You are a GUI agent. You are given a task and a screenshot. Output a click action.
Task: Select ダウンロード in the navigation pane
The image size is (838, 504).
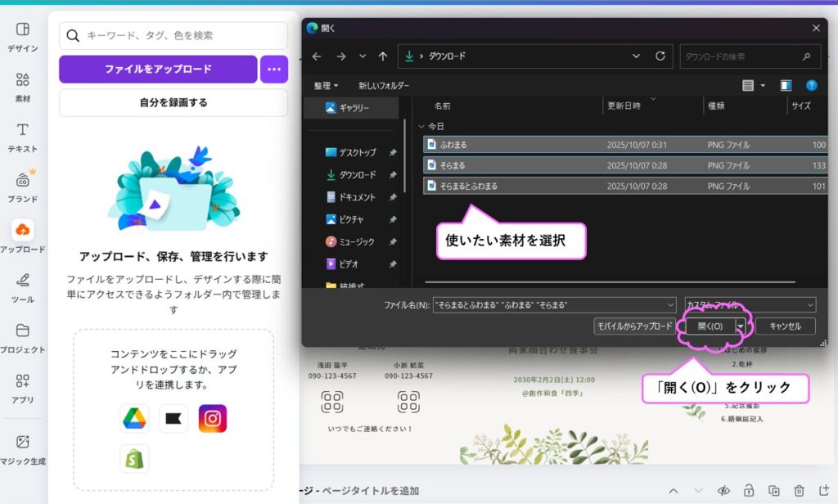tap(357, 174)
